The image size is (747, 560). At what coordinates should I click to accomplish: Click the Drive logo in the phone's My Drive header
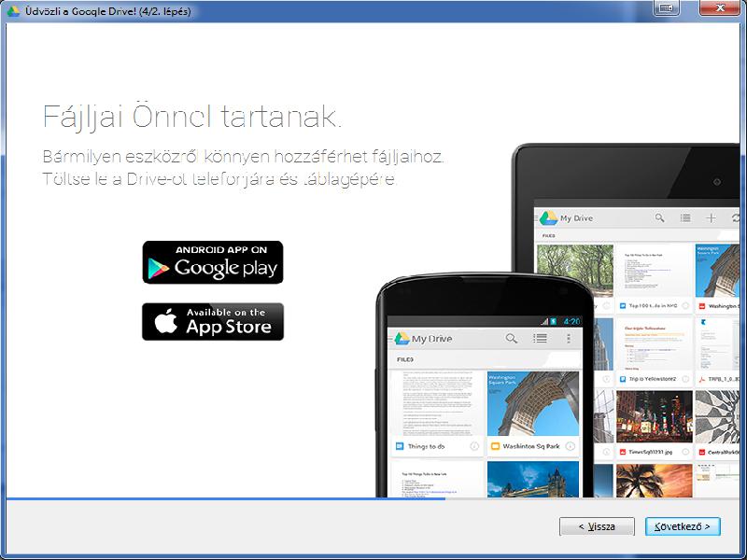[402, 339]
